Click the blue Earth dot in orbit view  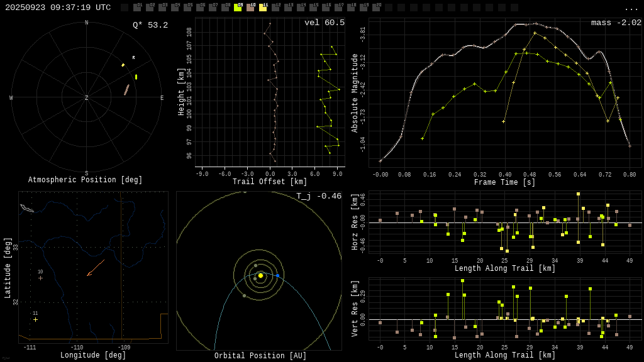point(277,276)
